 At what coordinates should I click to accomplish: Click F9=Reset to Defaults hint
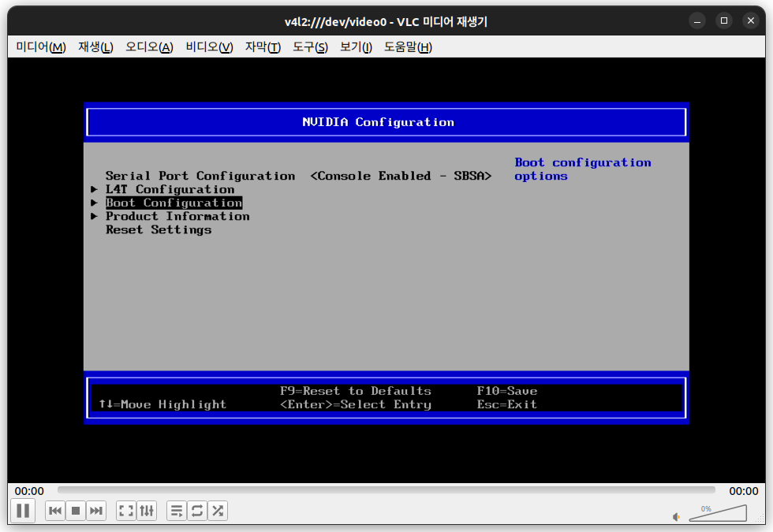click(356, 391)
